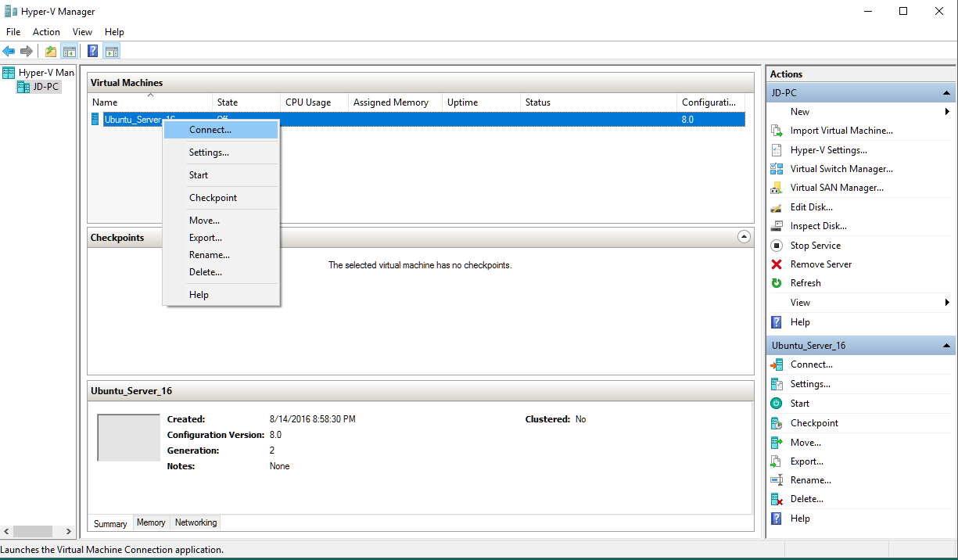Click the JD-PC section Help icon
Image resolution: width=958 pixels, height=560 pixels.
pyautogui.click(x=777, y=322)
